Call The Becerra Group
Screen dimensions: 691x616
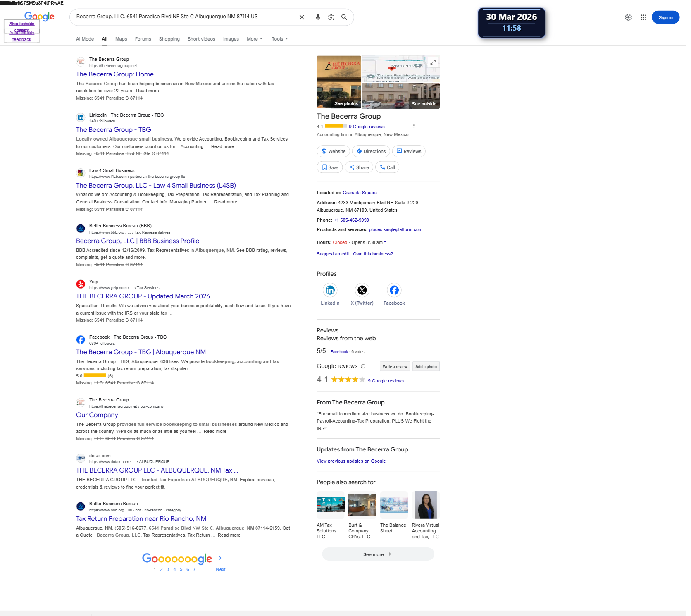[387, 167]
